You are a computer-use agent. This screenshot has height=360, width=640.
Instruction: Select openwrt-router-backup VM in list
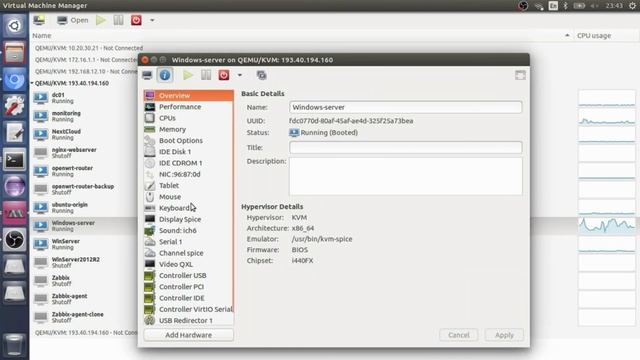(x=84, y=189)
